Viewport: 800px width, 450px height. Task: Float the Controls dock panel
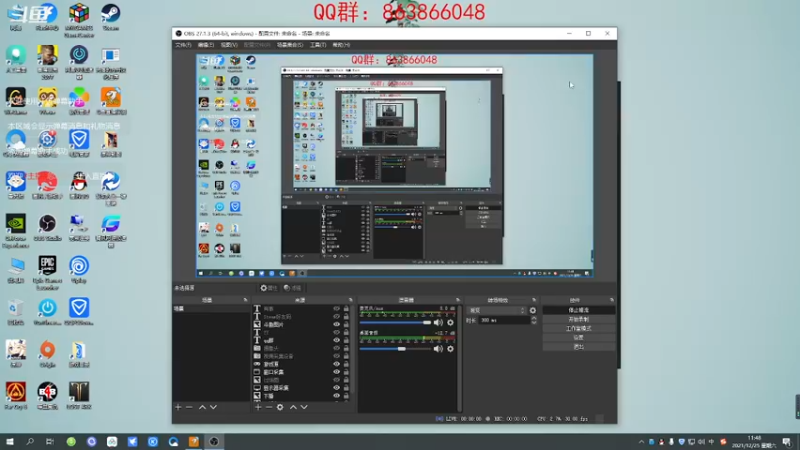click(x=612, y=300)
